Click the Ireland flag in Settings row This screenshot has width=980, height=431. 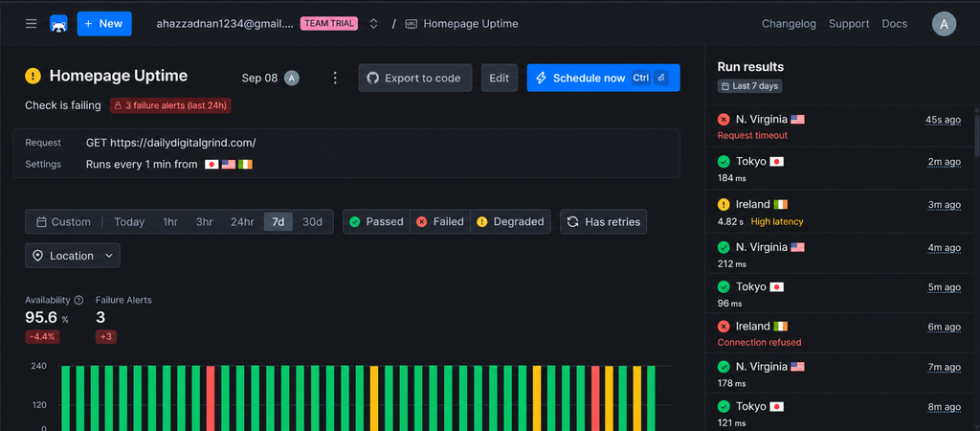pos(245,165)
